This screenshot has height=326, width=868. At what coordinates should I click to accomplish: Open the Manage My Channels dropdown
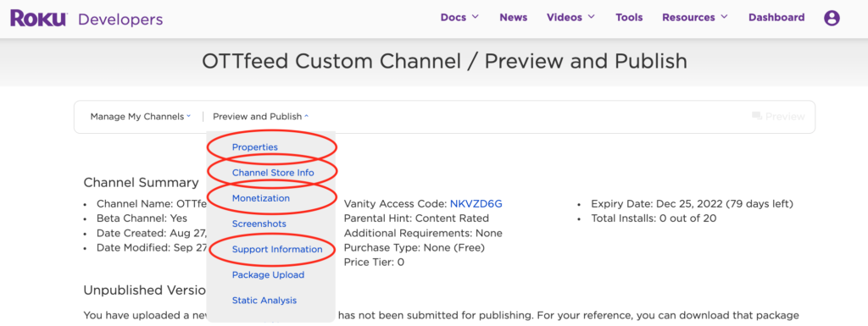click(141, 117)
